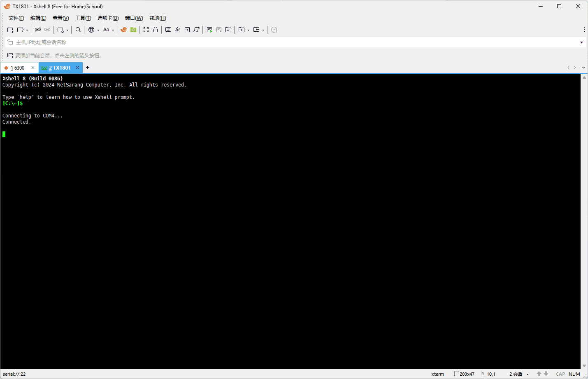The height and width of the screenshot is (379, 588).
Task: Click the xterm terminal type in status bar
Action: click(x=438, y=374)
